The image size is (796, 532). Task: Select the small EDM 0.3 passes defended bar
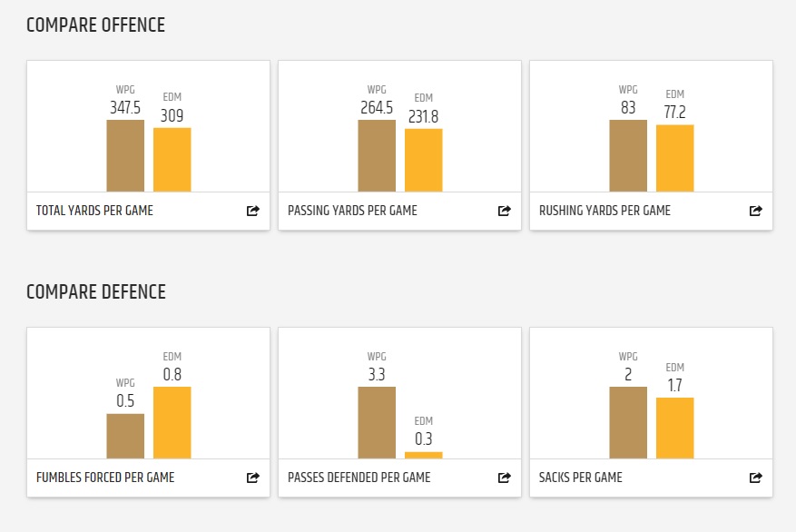tap(423, 455)
